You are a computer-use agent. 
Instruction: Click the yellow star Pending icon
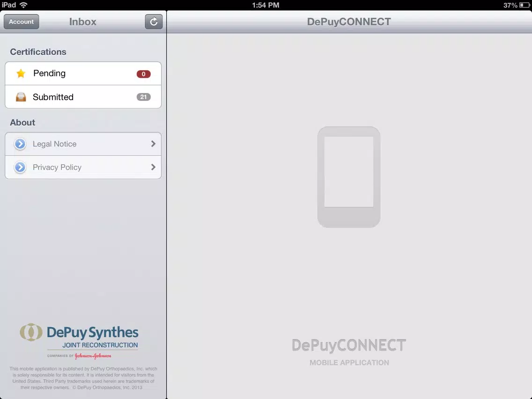pos(21,73)
